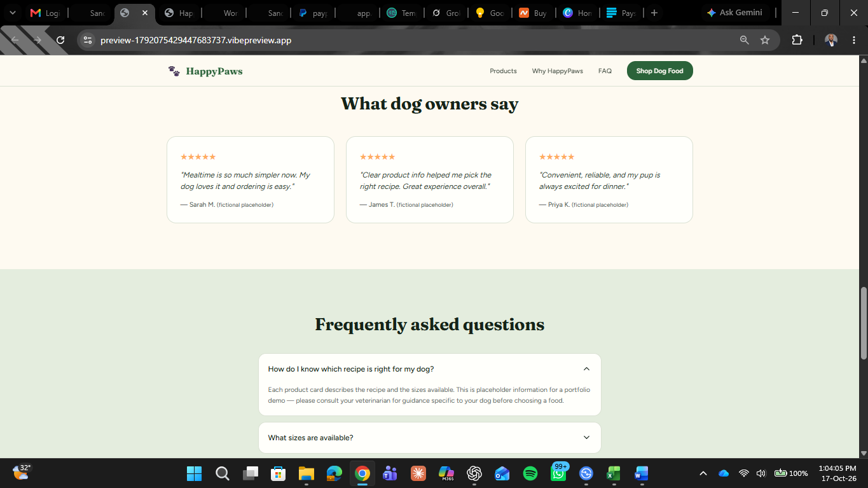Click the page vertical scrollbar thumb
Image resolution: width=868 pixels, height=488 pixels.
863,324
